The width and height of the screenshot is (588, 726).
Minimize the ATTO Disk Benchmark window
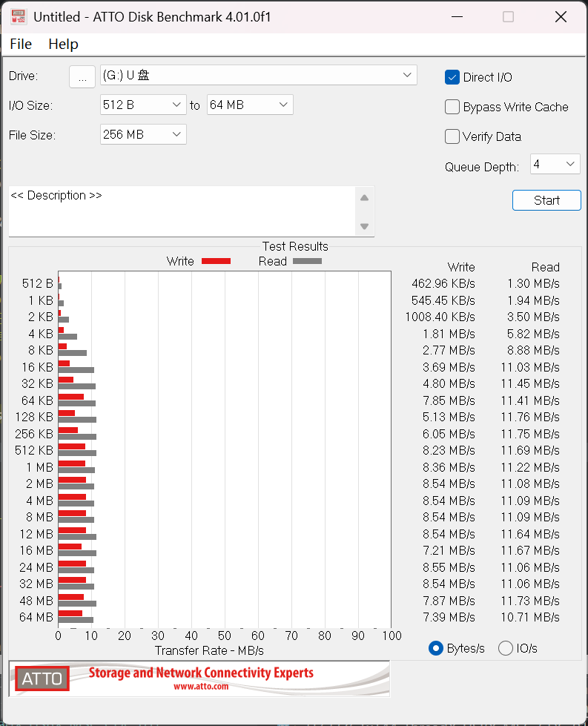pyautogui.click(x=457, y=16)
